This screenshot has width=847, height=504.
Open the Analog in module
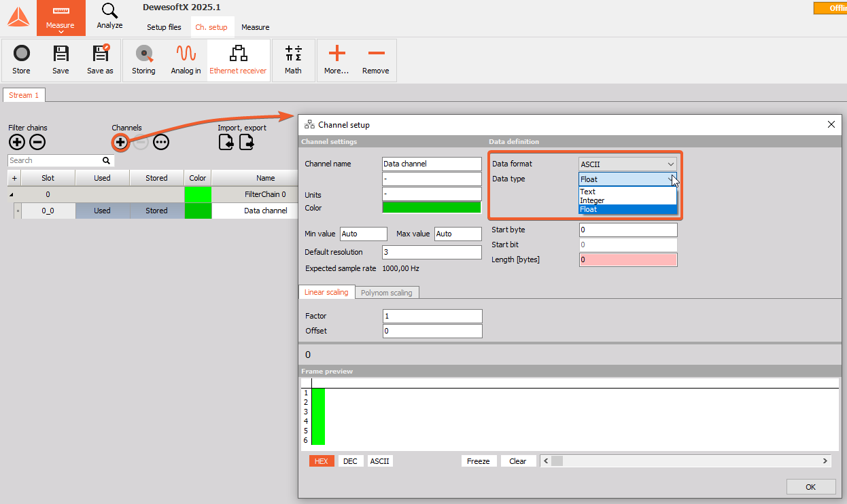(x=186, y=59)
